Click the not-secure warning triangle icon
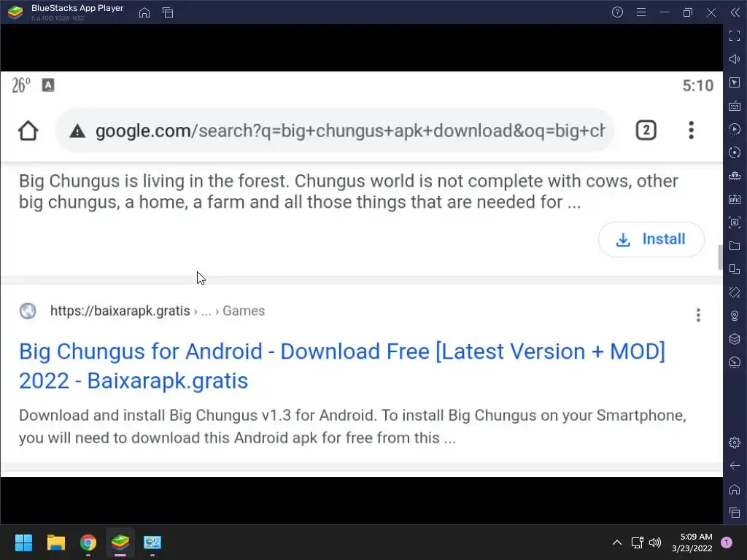This screenshot has height=560, width=747. tap(77, 131)
